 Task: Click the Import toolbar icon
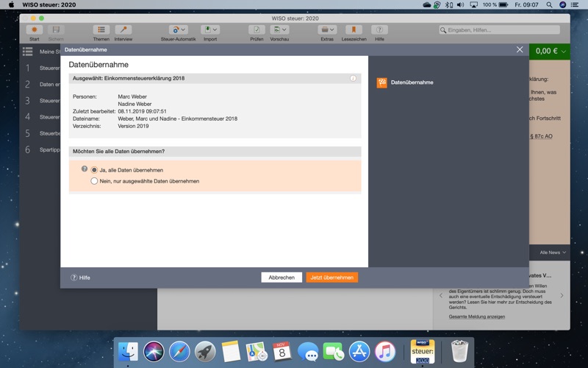(207, 29)
